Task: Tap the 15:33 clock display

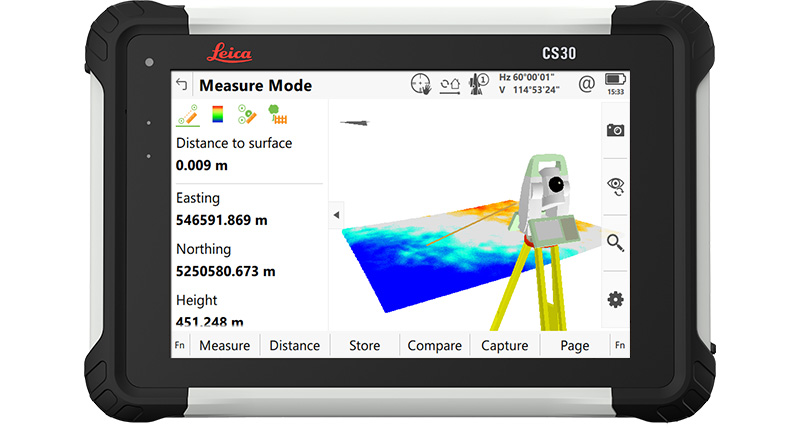Action: [x=615, y=92]
